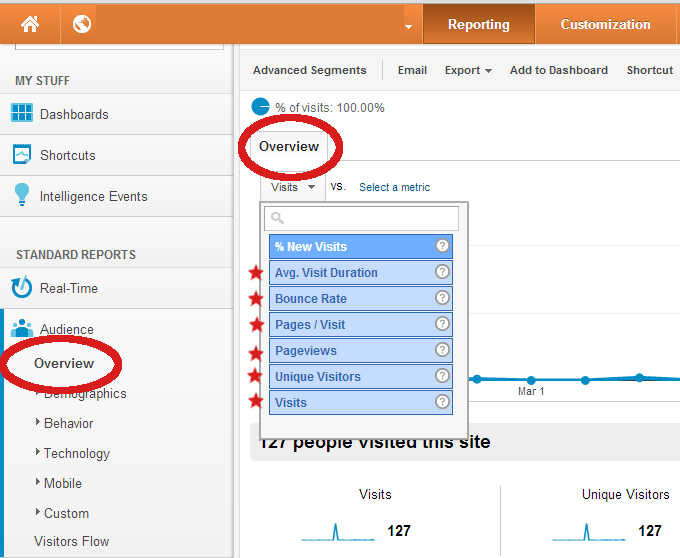Open the Export dropdown

point(468,70)
